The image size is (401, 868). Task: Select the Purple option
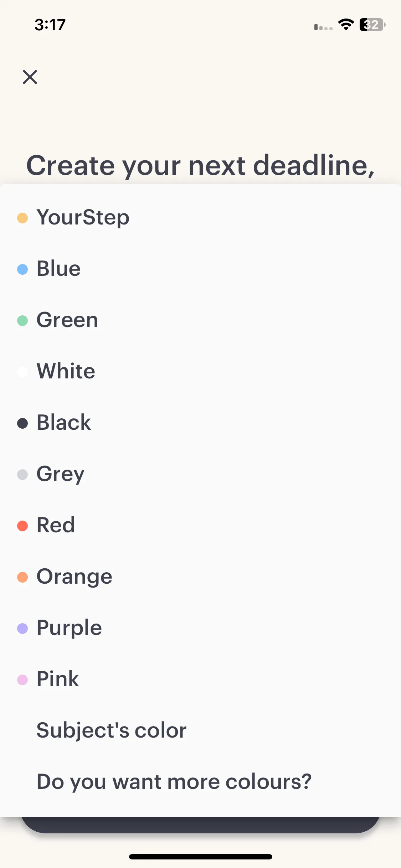(x=200, y=628)
